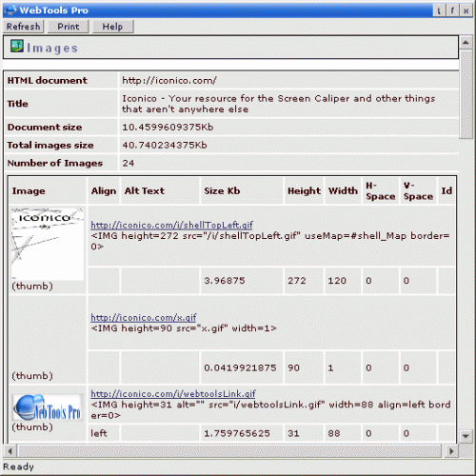Click the 'H-Space' column header
The height and width of the screenshot is (476, 476).
[380, 191]
